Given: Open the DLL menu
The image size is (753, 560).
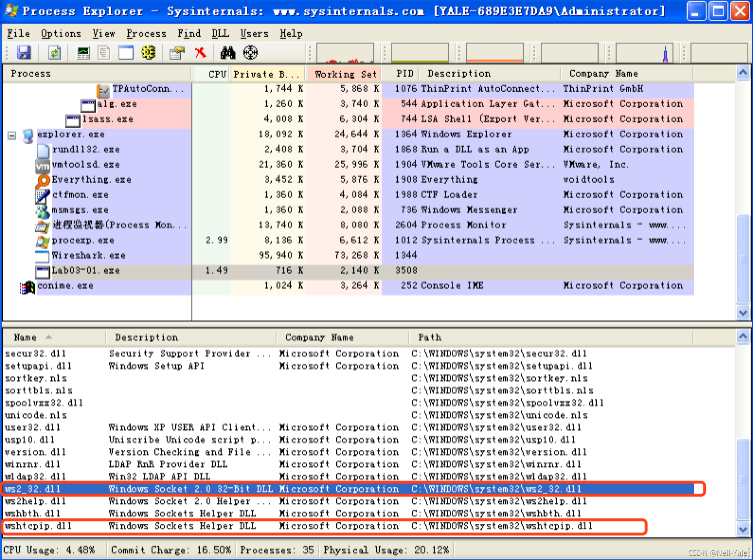Looking at the screenshot, I should tap(220, 34).
